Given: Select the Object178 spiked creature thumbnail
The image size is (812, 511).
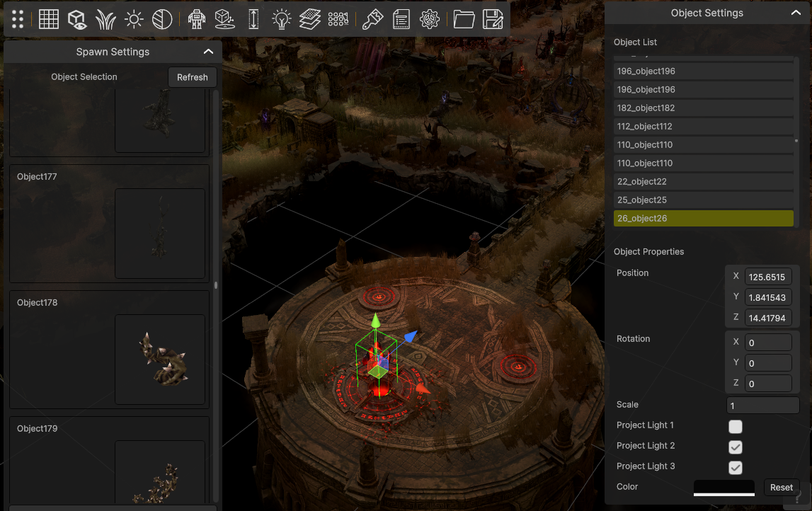Looking at the screenshot, I should 160,360.
